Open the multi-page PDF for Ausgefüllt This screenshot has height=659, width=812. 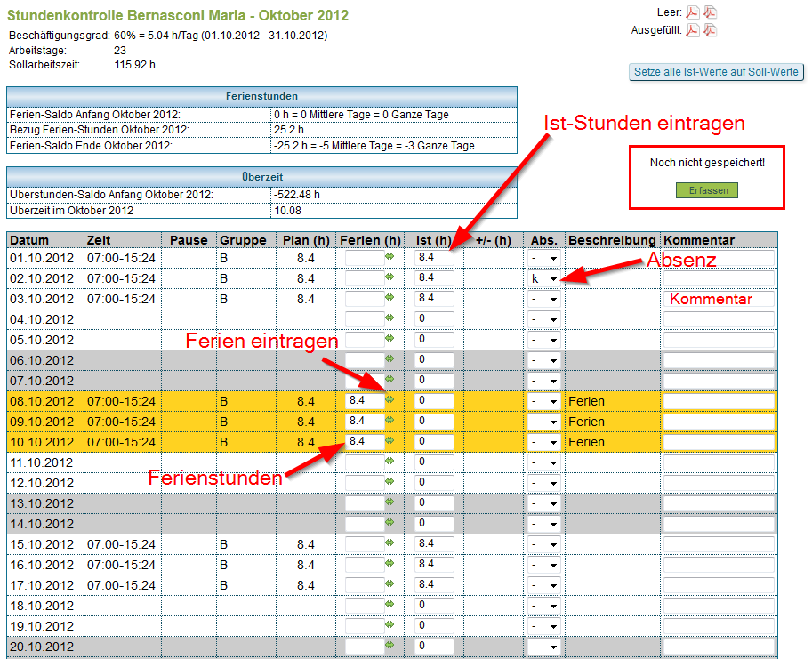[711, 30]
